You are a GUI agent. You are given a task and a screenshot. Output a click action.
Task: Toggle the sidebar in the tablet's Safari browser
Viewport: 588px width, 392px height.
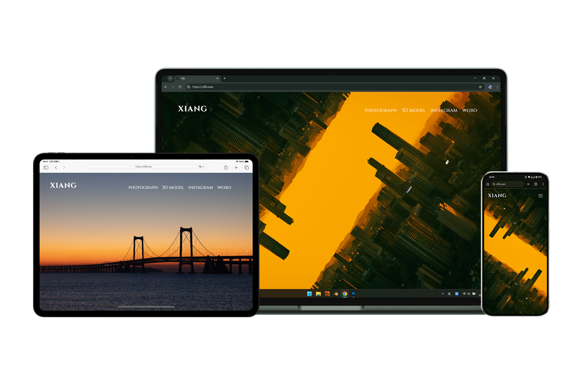pos(46,167)
